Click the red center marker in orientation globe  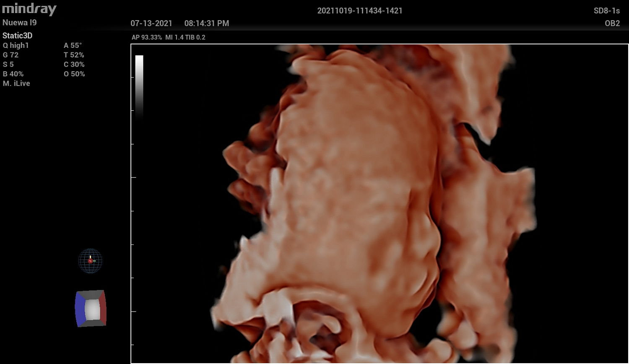90,261
